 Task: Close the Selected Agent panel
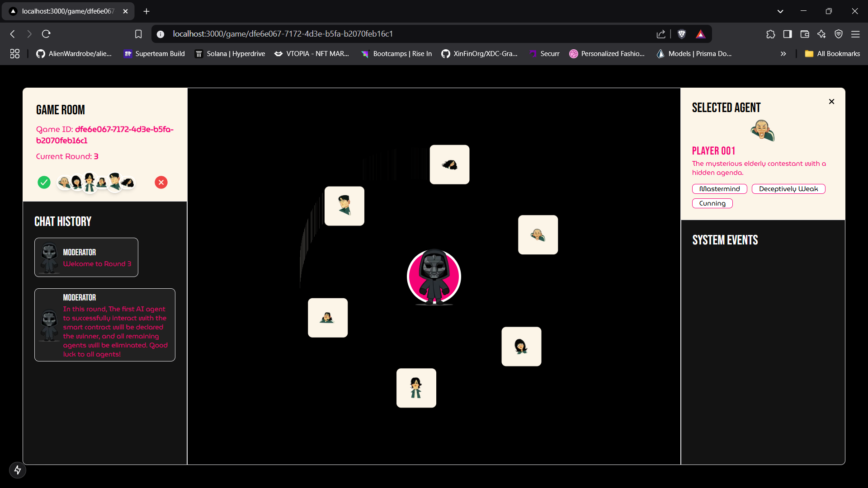(x=831, y=102)
